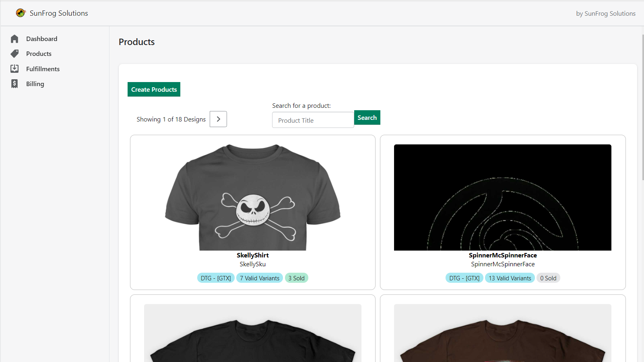Click the 3 Sold badge under SkellyShirt

pyautogui.click(x=296, y=278)
